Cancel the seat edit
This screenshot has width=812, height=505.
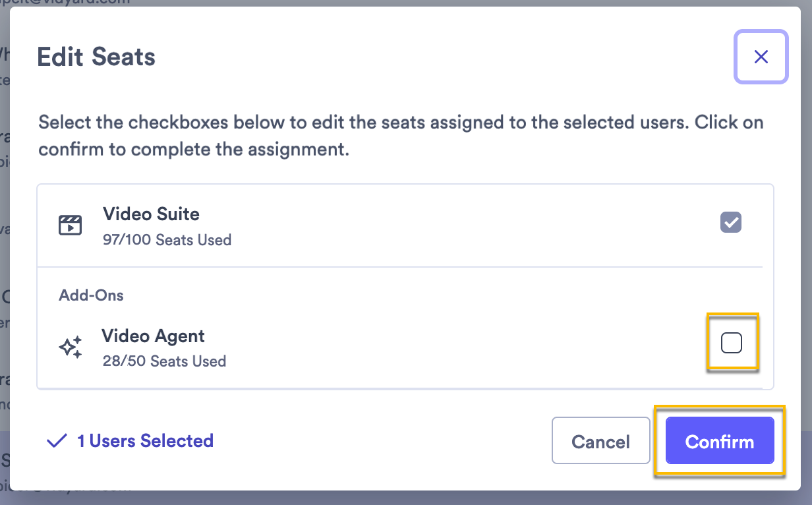tap(600, 440)
